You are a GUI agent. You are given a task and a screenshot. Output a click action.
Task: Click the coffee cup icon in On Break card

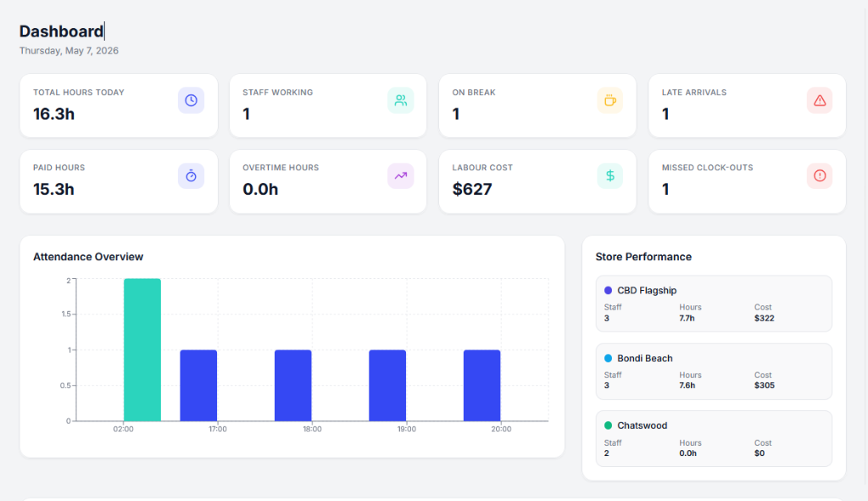click(x=610, y=100)
